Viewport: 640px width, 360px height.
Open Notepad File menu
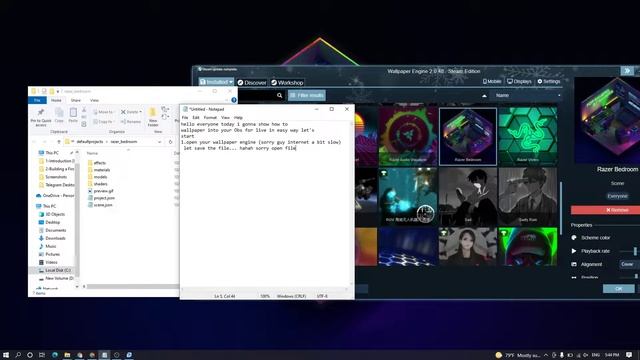coord(185,118)
